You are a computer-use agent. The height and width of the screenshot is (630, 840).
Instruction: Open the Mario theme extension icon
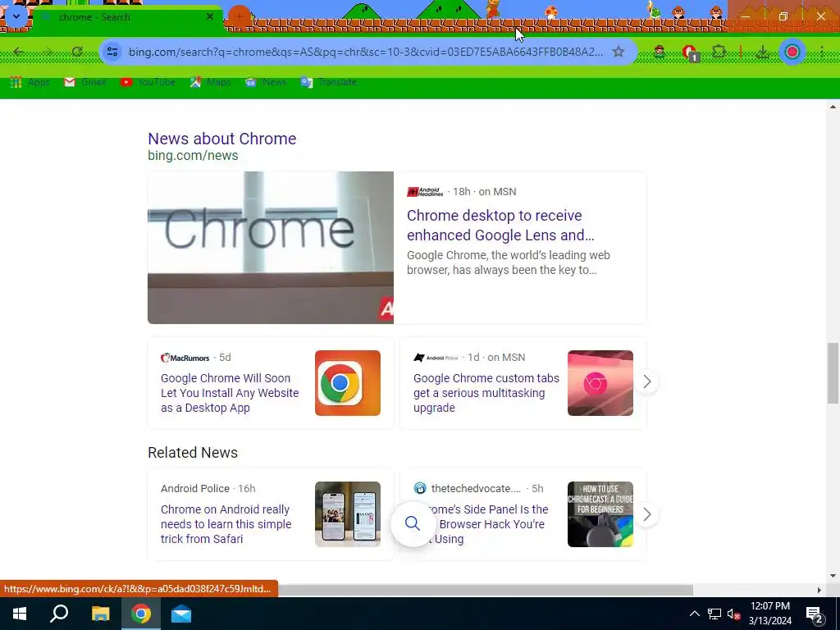[x=660, y=52]
